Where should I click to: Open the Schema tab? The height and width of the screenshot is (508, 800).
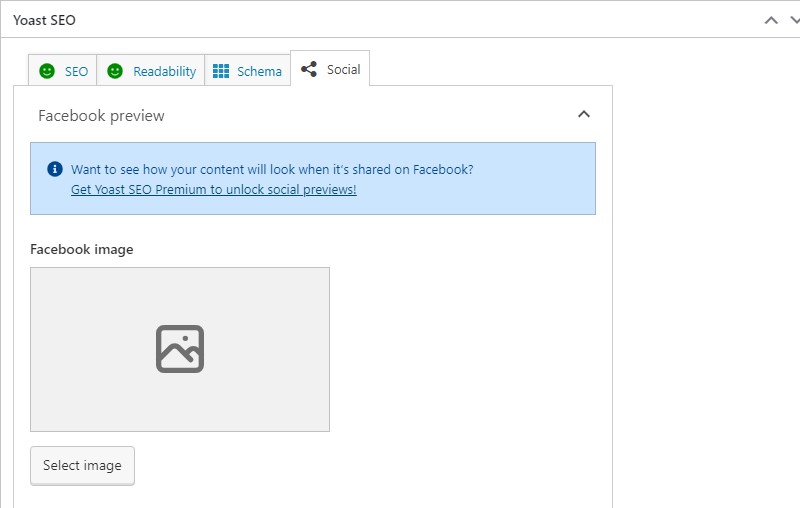(x=247, y=70)
